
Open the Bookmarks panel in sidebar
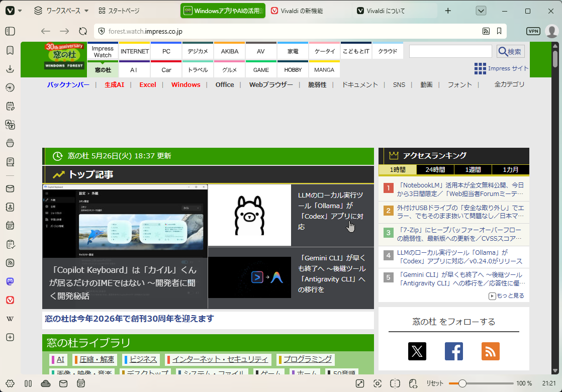coord(11,50)
